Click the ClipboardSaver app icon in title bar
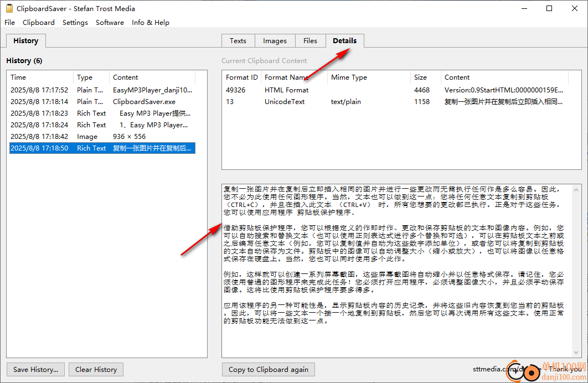This screenshot has height=383, width=588. [x=9, y=8]
